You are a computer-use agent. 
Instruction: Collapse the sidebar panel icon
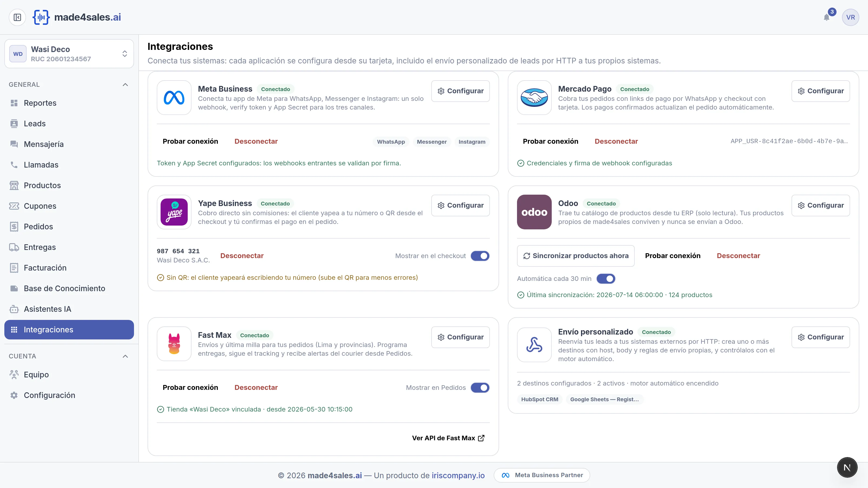[x=17, y=17]
